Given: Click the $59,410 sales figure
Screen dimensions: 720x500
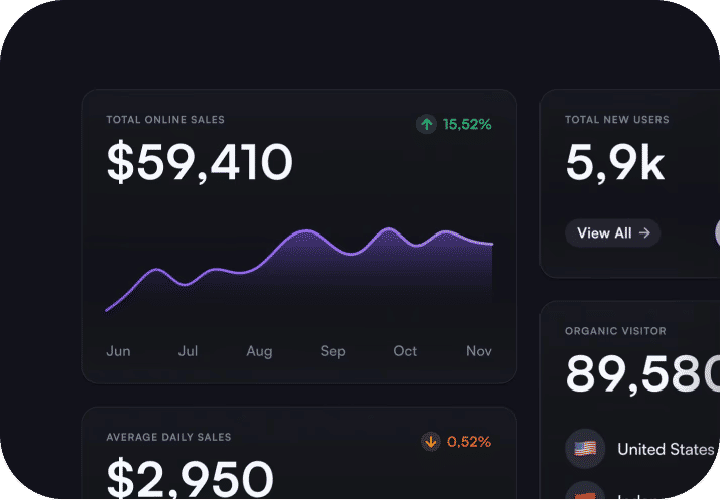Looking at the screenshot, I should 199,162.
